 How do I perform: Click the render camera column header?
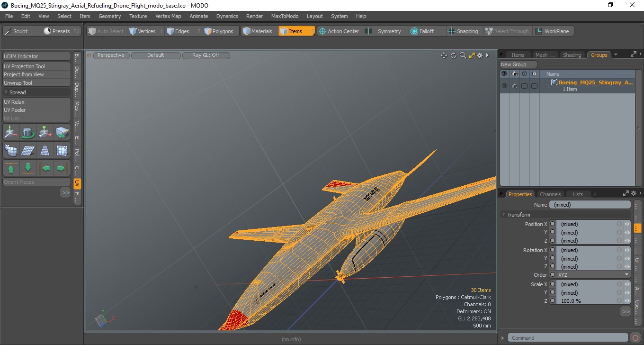515,73
